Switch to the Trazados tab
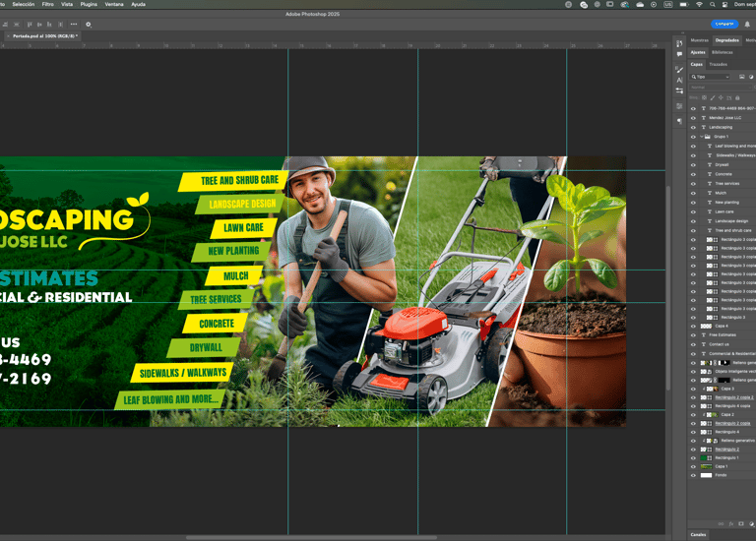 pyautogui.click(x=718, y=65)
